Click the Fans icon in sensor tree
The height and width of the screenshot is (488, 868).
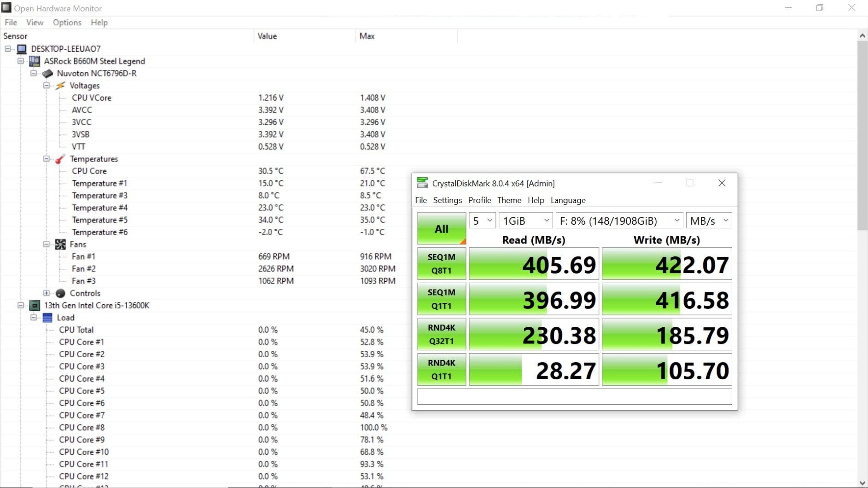pyautogui.click(x=60, y=244)
